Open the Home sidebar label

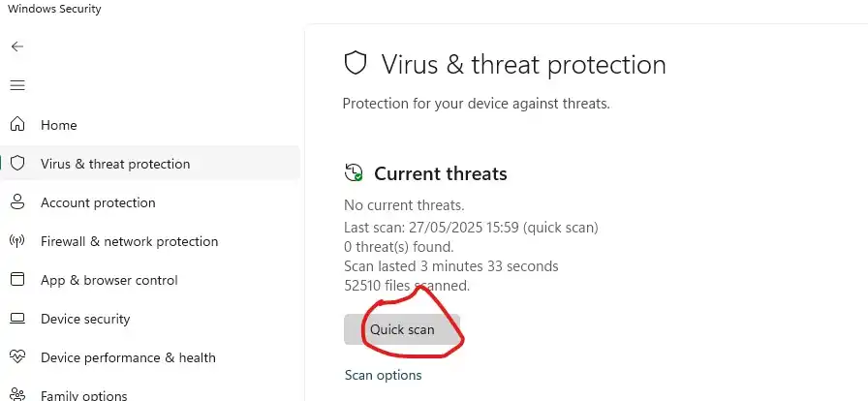pos(58,125)
